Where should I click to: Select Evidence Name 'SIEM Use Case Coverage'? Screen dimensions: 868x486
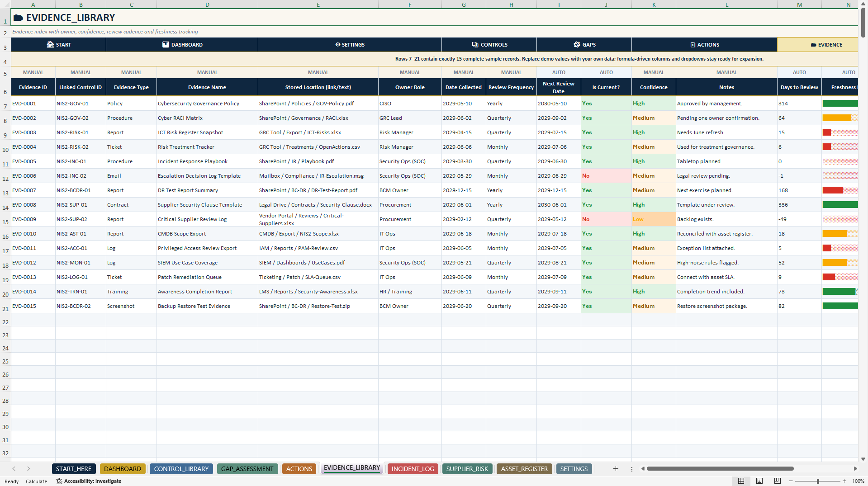click(207, 263)
